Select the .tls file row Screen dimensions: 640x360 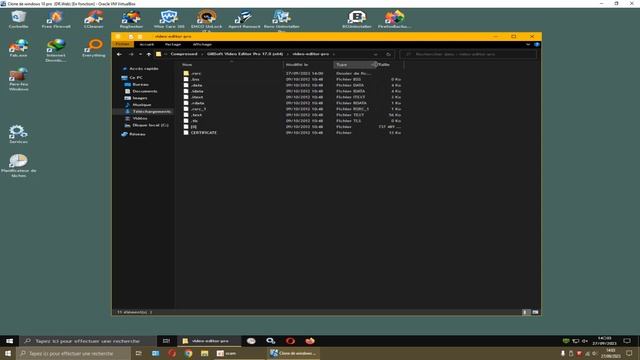coord(292,121)
